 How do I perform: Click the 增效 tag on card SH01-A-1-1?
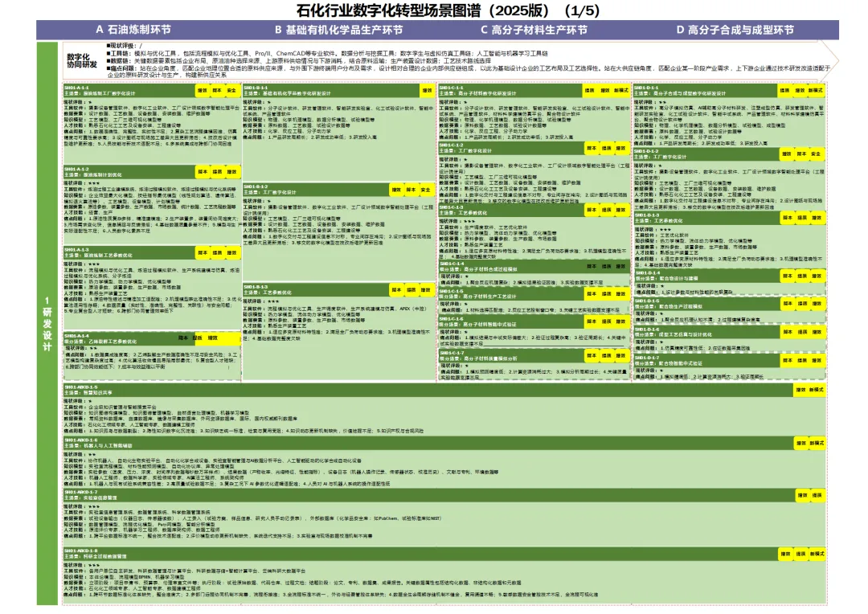point(203,90)
